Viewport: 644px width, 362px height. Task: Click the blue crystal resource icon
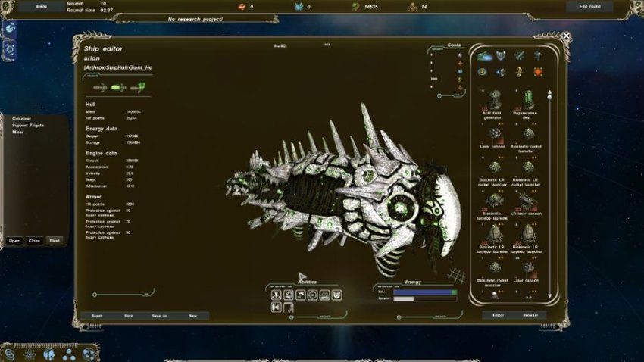(299, 7)
